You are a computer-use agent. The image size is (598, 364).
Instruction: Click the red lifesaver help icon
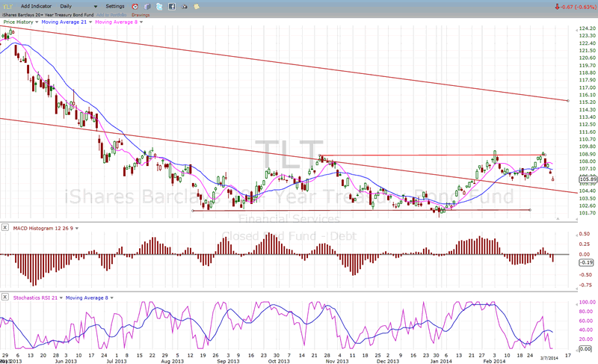(x=135, y=6)
